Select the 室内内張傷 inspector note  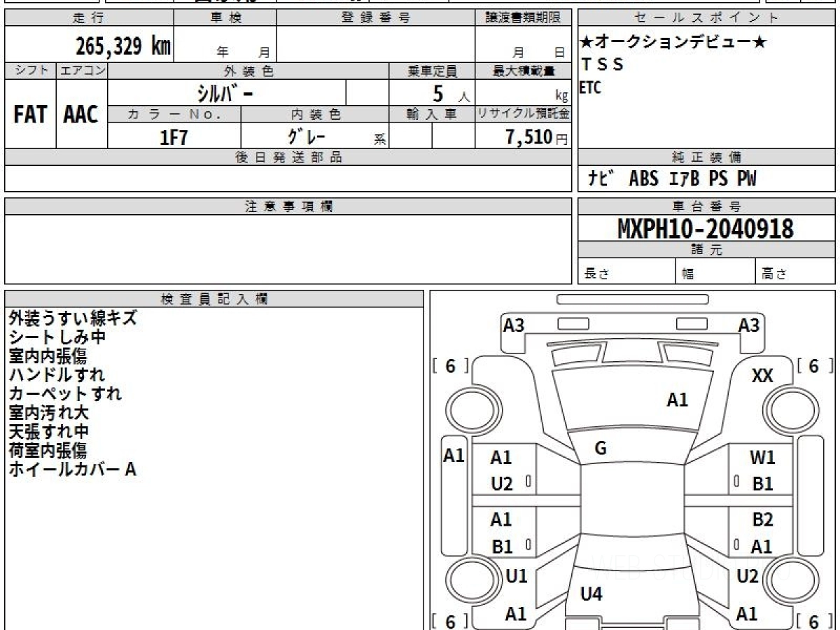point(48,356)
